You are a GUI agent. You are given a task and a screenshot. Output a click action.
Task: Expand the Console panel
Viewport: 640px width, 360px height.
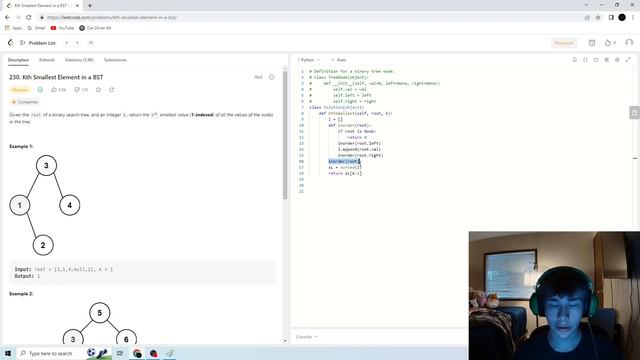[306, 337]
